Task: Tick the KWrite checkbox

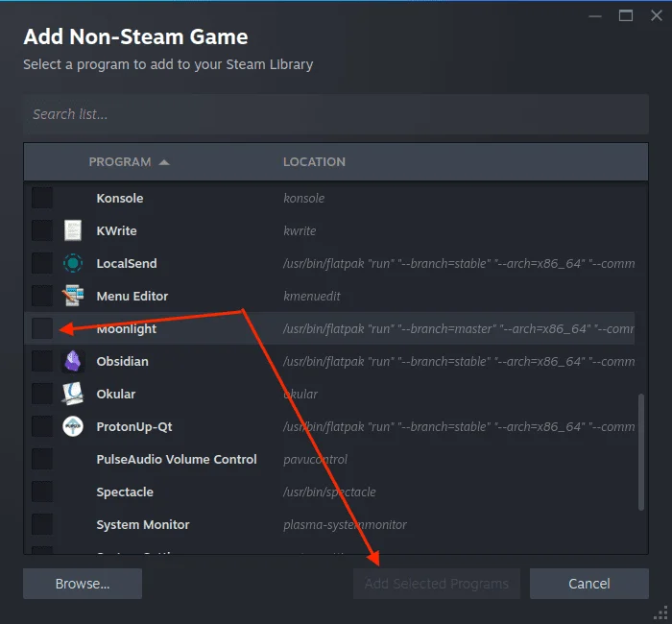Action: coord(42,230)
